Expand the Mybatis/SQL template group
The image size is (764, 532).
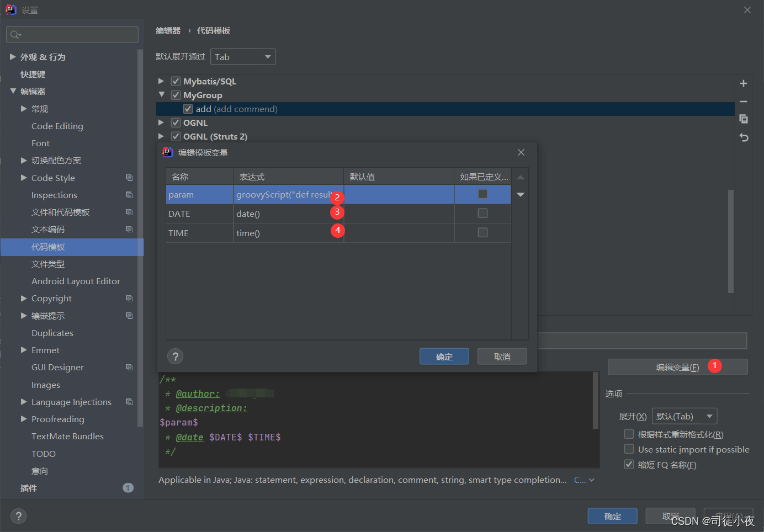click(161, 81)
